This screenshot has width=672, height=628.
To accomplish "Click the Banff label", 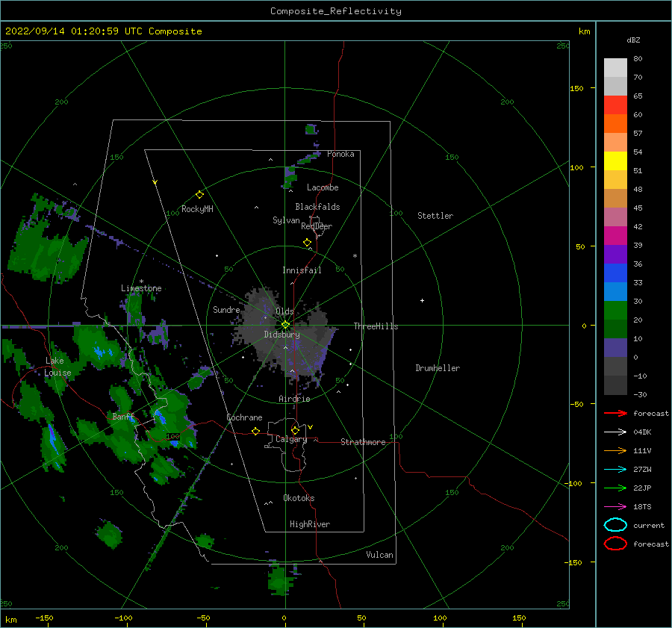I will (x=123, y=417).
